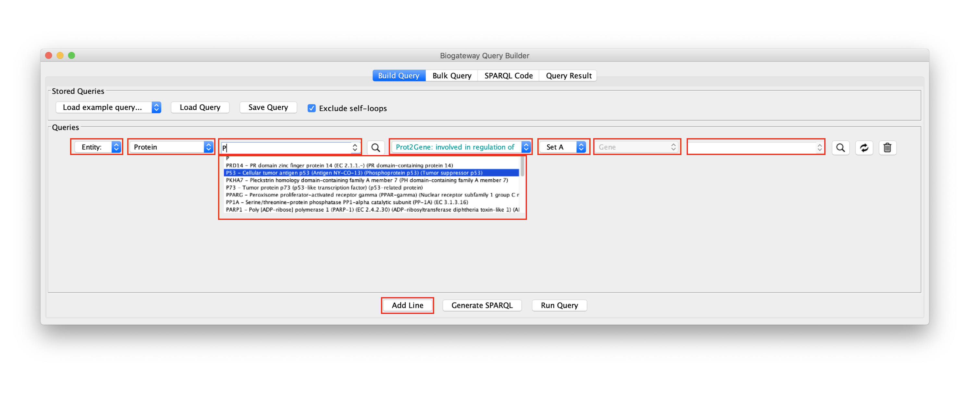Image resolution: width=980 pixels, height=397 pixels.
Task: Open the Set A dropdown
Action: tap(563, 147)
